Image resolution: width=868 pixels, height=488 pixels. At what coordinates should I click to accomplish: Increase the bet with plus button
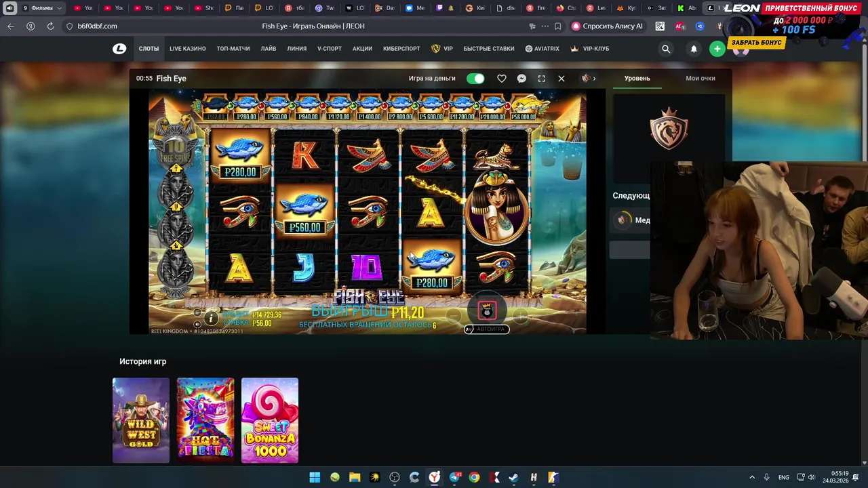coord(520,316)
